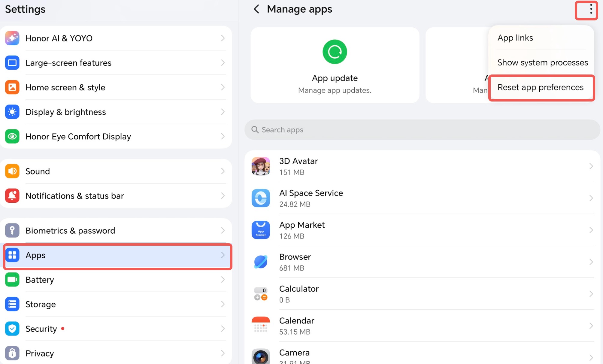Viewport: 603px width, 364px height.
Task: Select App links in popup menu
Action: click(515, 38)
